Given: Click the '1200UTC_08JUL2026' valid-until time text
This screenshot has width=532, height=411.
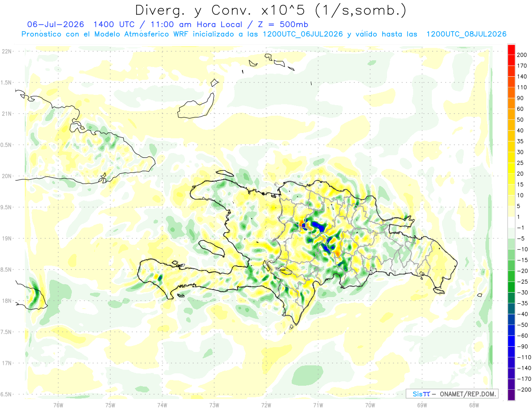Looking at the screenshot, I should [466, 34].
